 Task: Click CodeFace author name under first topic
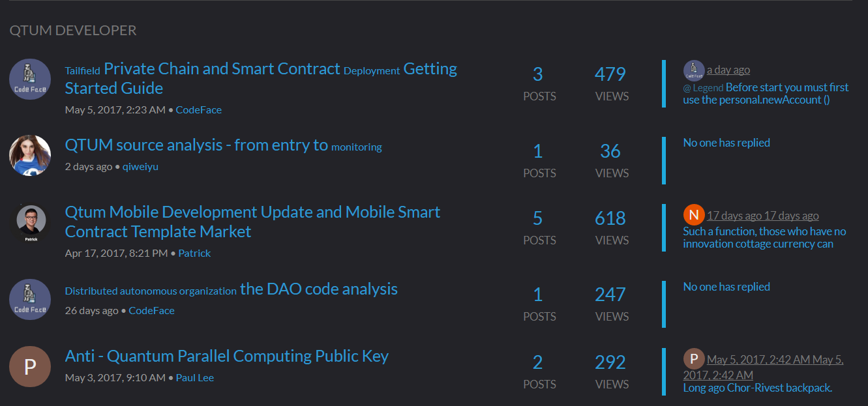(x=199, y=109)
